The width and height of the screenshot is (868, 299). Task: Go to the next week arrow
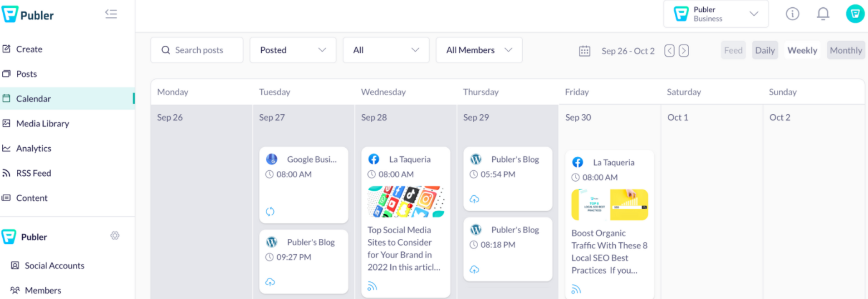click(x=684, y=51)
